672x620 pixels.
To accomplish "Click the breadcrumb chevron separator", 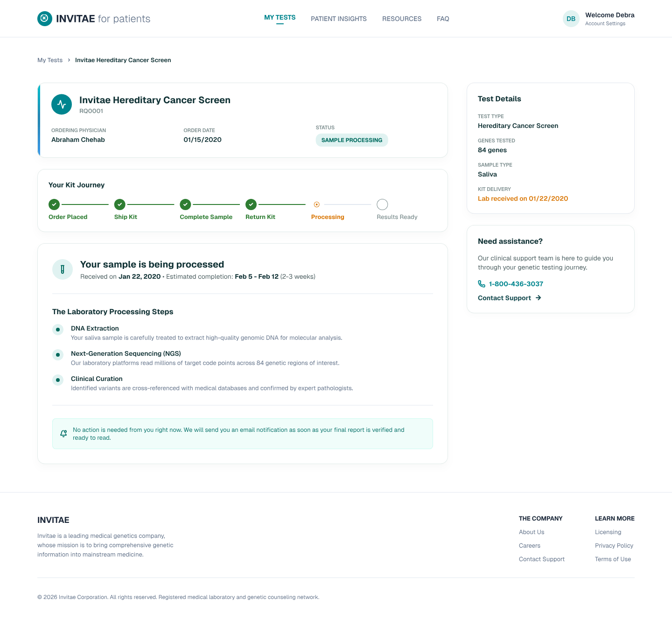I will coord(69,60).
